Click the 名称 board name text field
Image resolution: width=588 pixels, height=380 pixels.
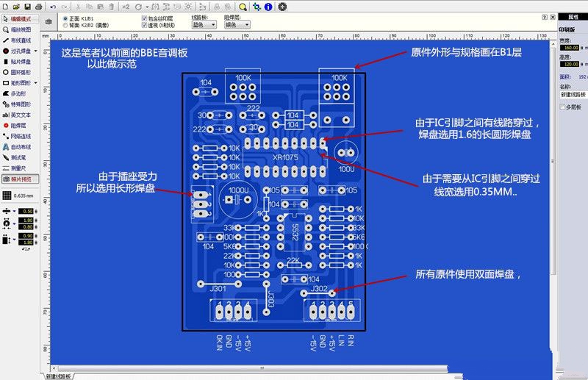coord(573,95)
